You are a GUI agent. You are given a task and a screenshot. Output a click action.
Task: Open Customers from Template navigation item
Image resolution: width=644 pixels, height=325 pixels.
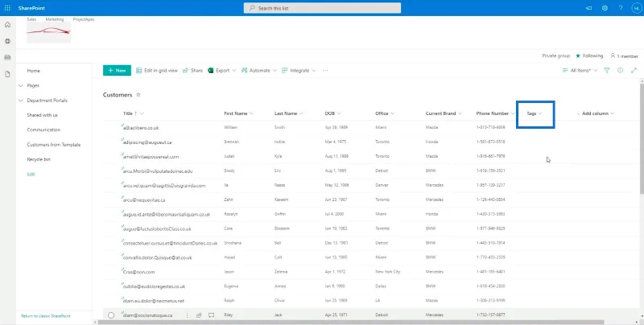click(54, 145)
